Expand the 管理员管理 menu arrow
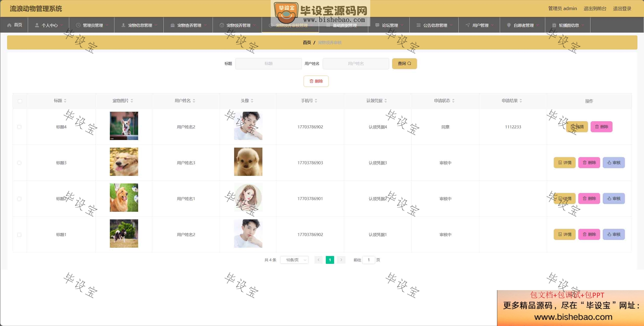 [x=107, y=25]
